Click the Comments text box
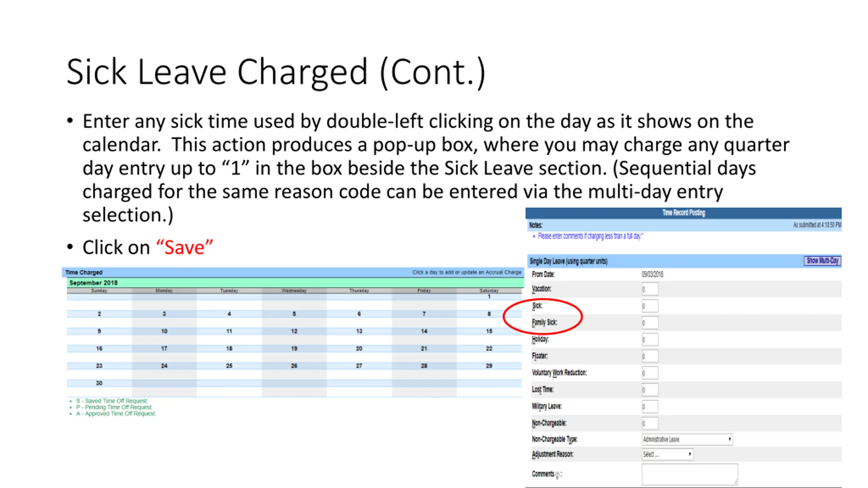 click(x=689, y=474)
